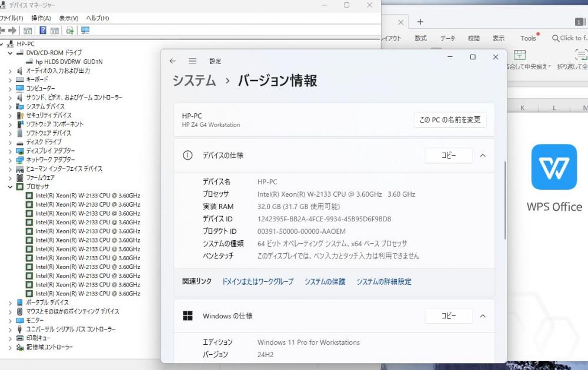The height and width of the screenshot is (370, 588).
Task: Select the ユニバーサル シリアル バス コントローラー icon
Action: [20, 329]
